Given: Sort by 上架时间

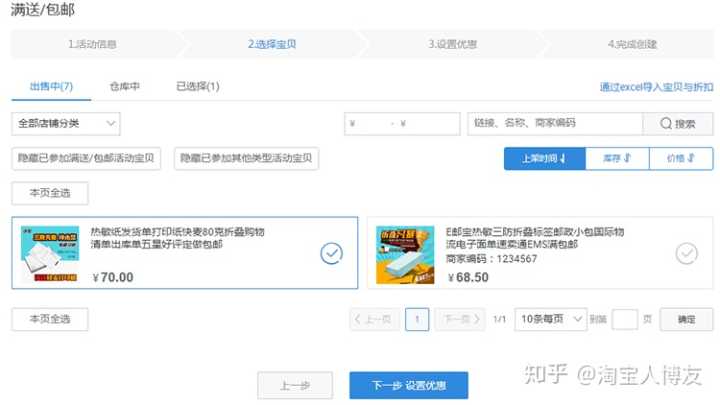Looking at the screenshot, I should (545, 158).
